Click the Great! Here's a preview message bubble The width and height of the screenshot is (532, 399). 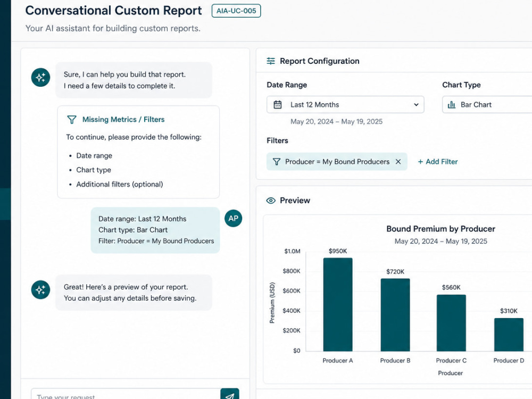point(134,293)
